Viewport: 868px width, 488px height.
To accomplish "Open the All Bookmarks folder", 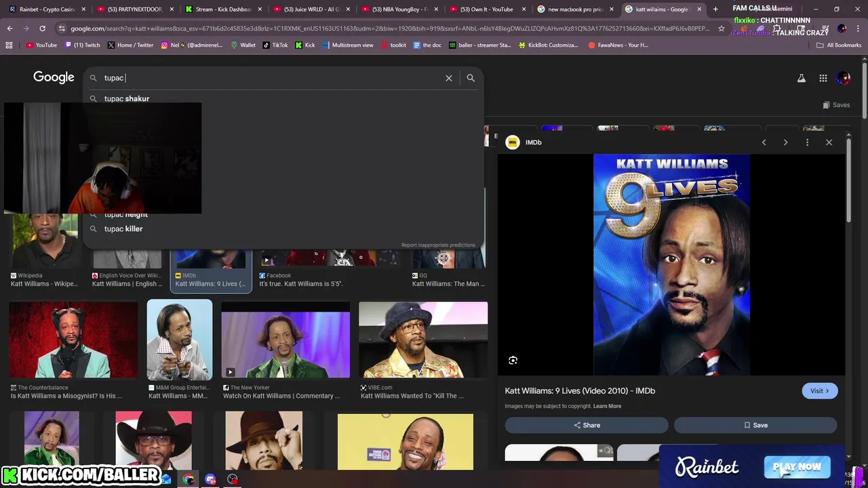I will 839,45.
